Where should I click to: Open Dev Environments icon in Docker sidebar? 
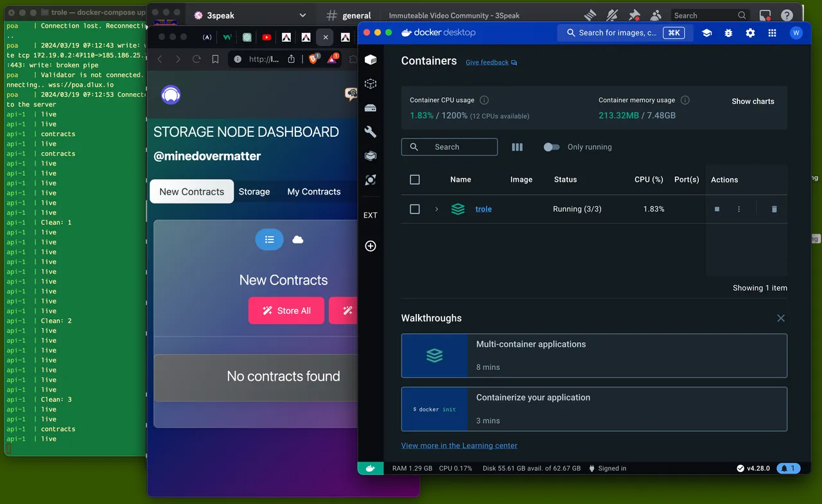click(x=371, y=156)
